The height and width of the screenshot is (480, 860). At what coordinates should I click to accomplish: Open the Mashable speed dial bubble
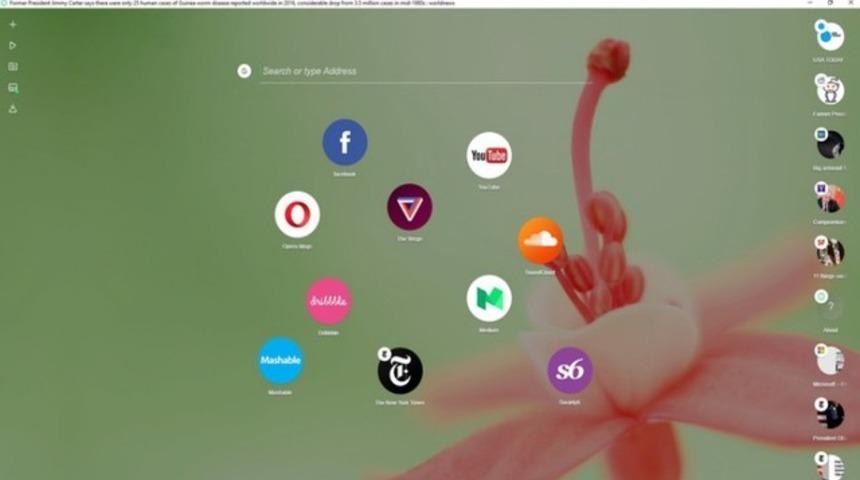280,360
